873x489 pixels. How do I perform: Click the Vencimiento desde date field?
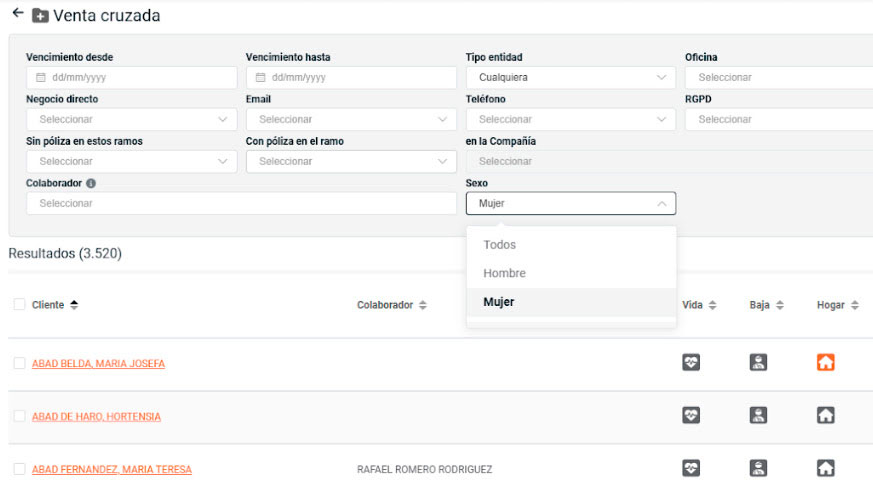coord(131,77)
